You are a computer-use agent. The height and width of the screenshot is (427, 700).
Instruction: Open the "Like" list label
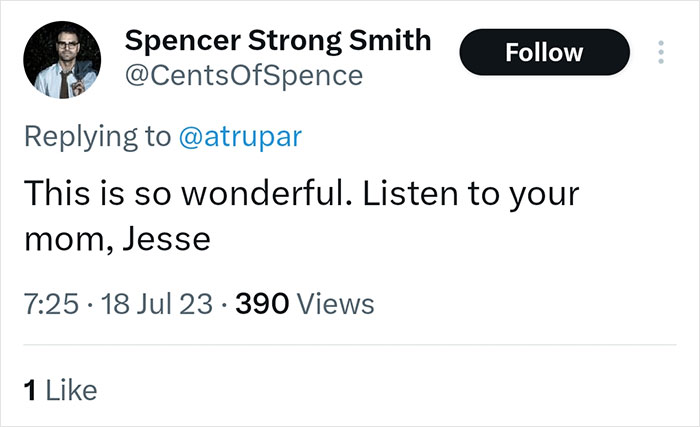(x=70, y=390)
